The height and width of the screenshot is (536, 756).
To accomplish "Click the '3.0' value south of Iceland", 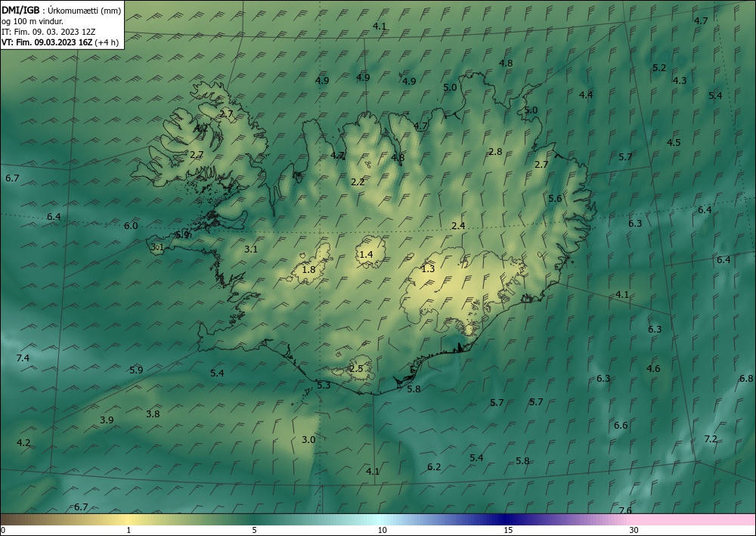I will [x=308, y=439].
